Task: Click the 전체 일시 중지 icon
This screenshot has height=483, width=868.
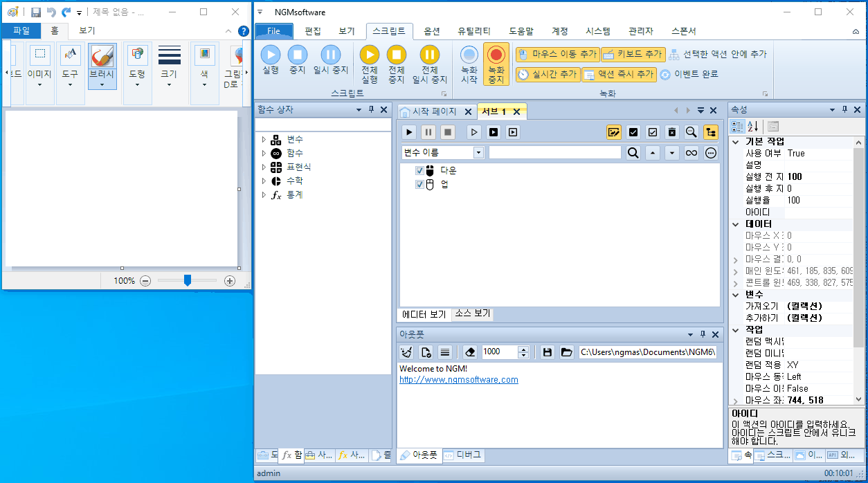Action: coord(430,55)
